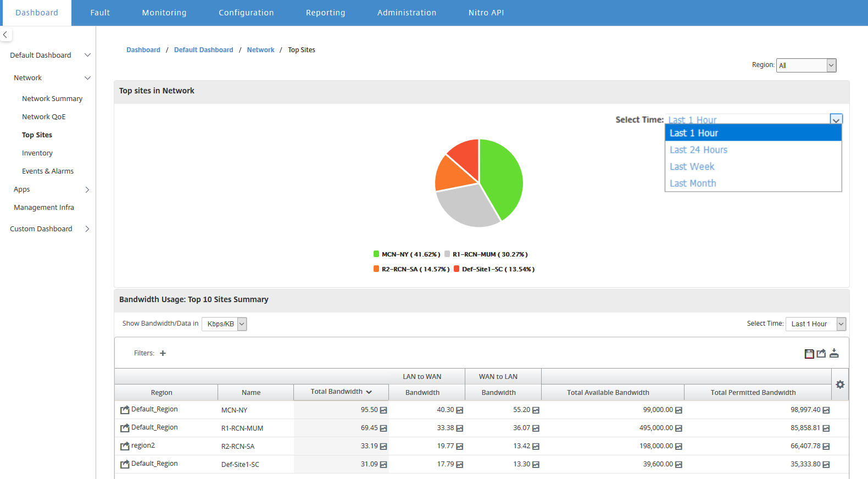This screenshot has height=479, width=868.
Task: Click the green MCN-NY legend swatch
Action: [376, 254]
